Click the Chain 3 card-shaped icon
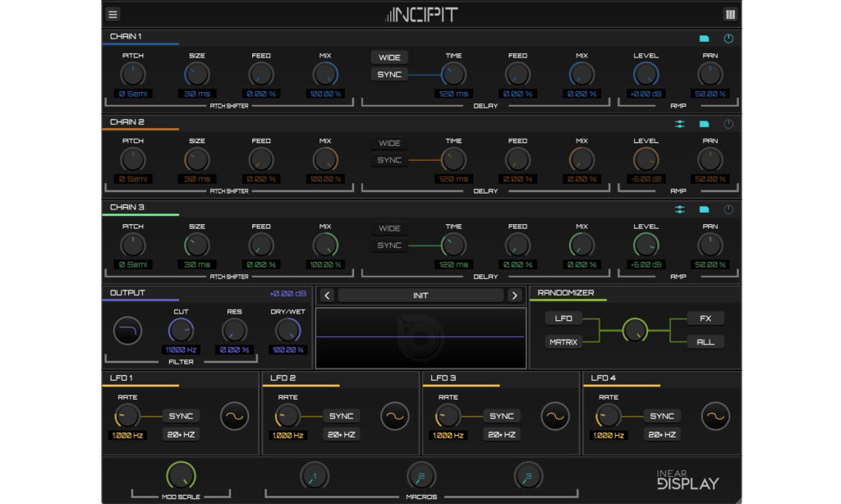Viewport: 841px width, 504px height. pyautogui.click(x=704, y=209)
